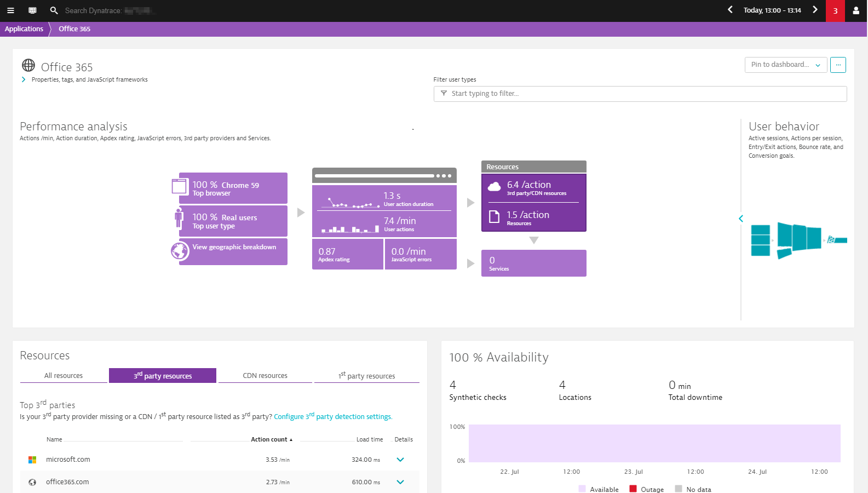
Task: Open Configure 3rd party detection settings link
Action: click(333, 416)
